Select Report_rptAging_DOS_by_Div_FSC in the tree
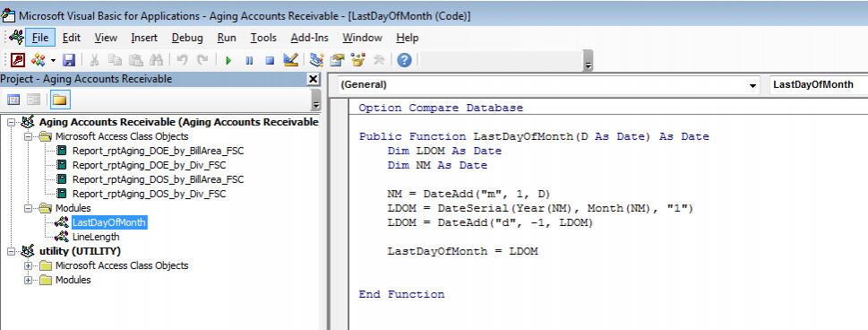 click(149, 194)
